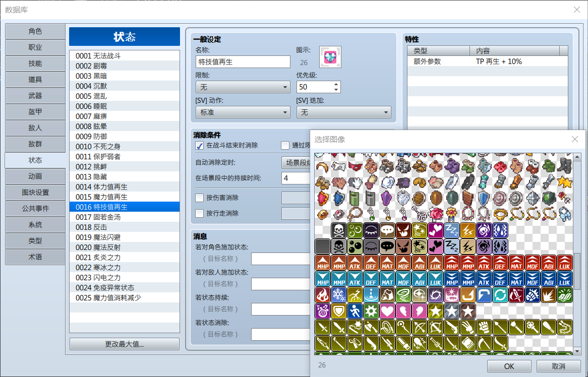This screenshot has width=588, height=377.
Task: Go to the 敌群 tab
Action: point(35,144)
